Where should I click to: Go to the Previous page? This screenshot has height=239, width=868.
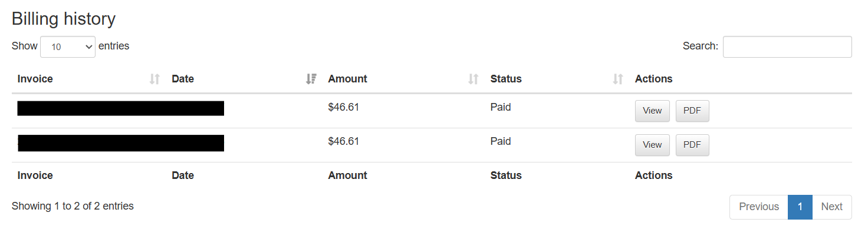pyautogui.click(x=759, y=207)
